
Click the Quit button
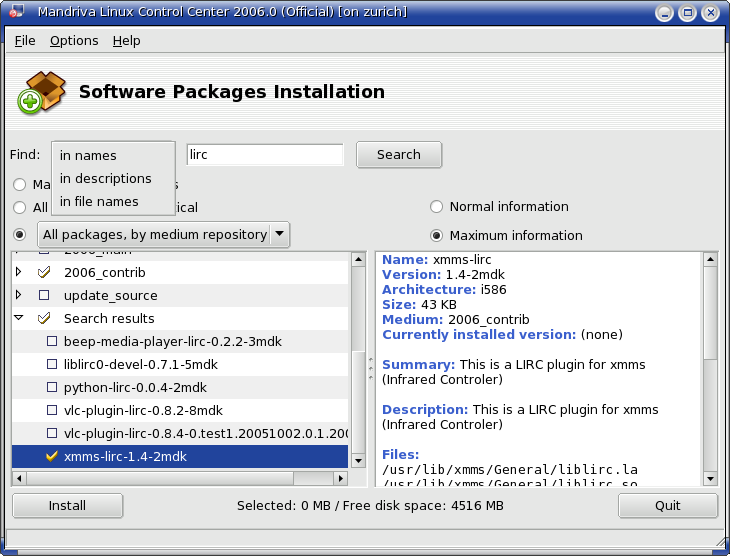tap(668, 506)
